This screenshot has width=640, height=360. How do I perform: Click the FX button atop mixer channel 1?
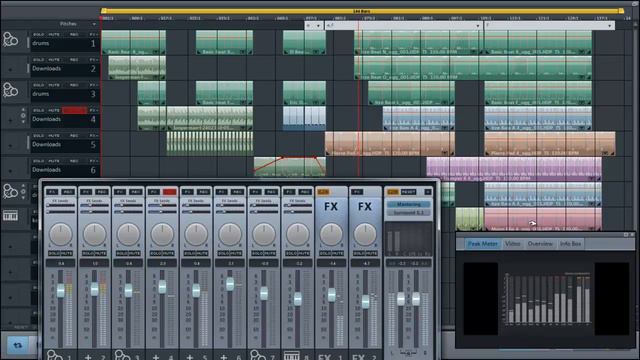(x=52, y=192)
